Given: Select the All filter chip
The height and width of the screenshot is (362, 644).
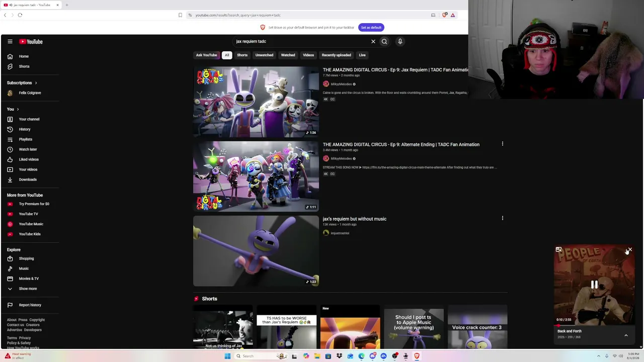Looking at the screenshot, I should [227, 55].
